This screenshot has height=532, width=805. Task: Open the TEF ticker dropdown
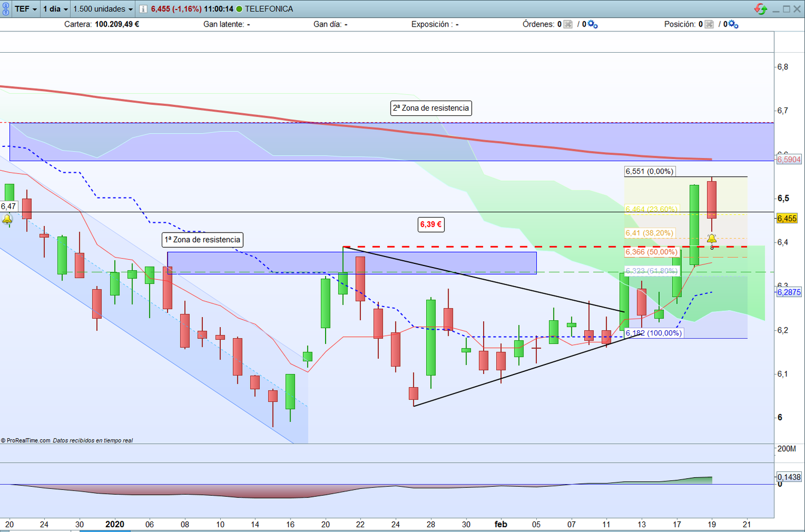pos(26,9)
